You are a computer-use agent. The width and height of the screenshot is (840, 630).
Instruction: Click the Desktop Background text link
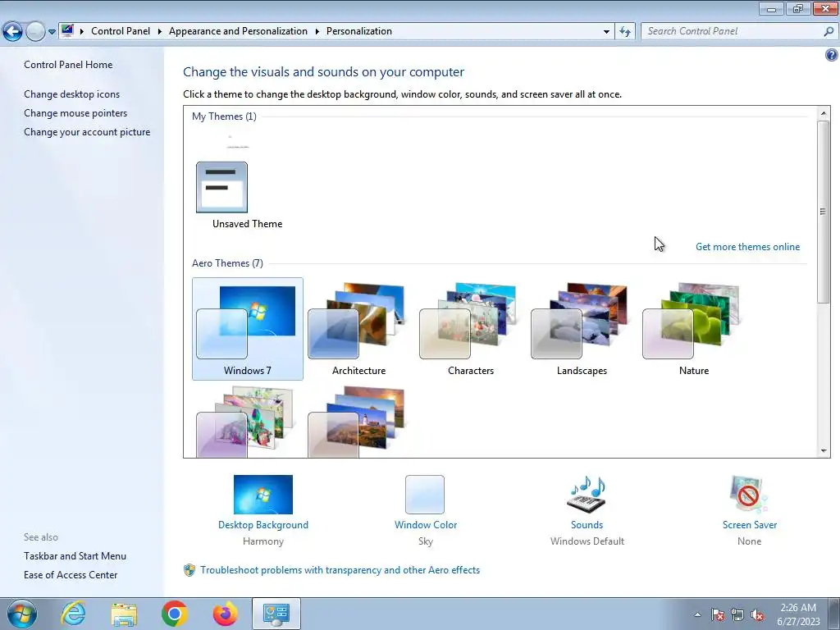[263, 525]
